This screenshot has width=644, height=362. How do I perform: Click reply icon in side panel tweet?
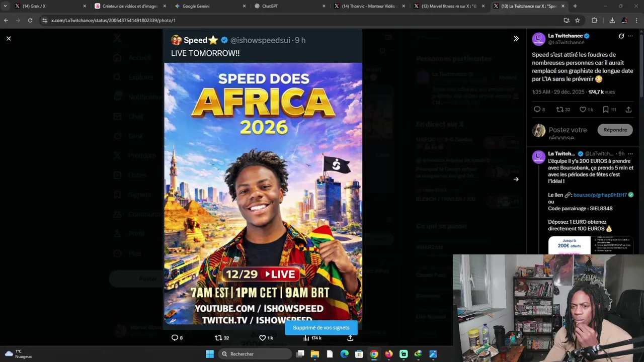[x=537, y=109]
